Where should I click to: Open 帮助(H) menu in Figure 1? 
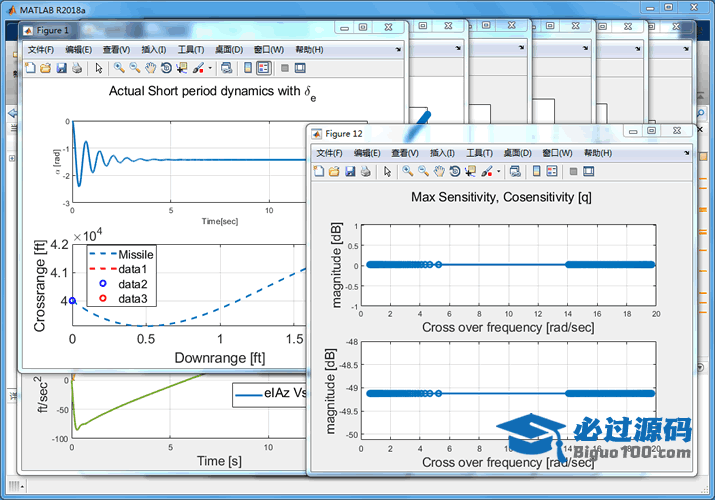(309, 50)
